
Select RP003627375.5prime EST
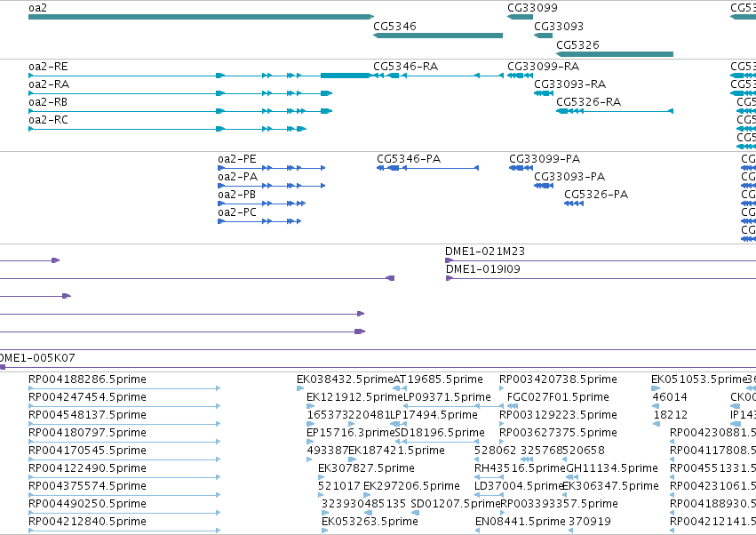pos(501,442)
